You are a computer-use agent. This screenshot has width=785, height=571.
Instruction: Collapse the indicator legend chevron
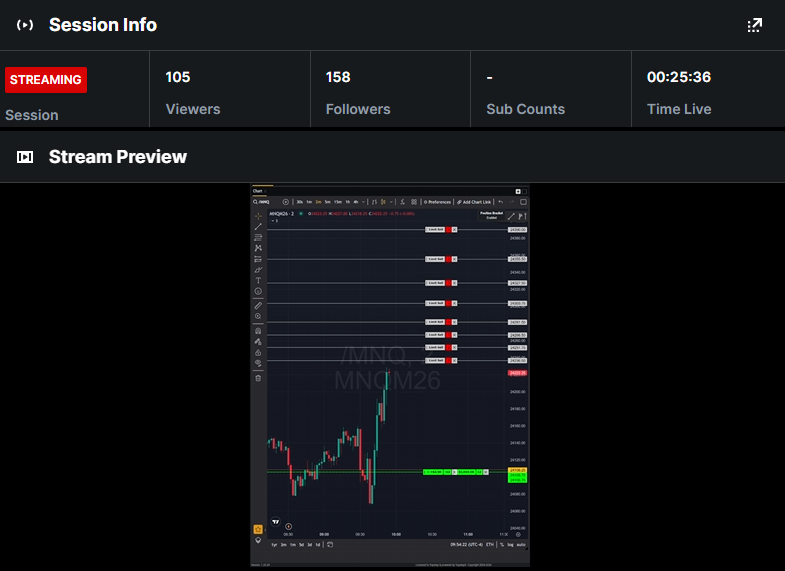click(x=273, y=221)
